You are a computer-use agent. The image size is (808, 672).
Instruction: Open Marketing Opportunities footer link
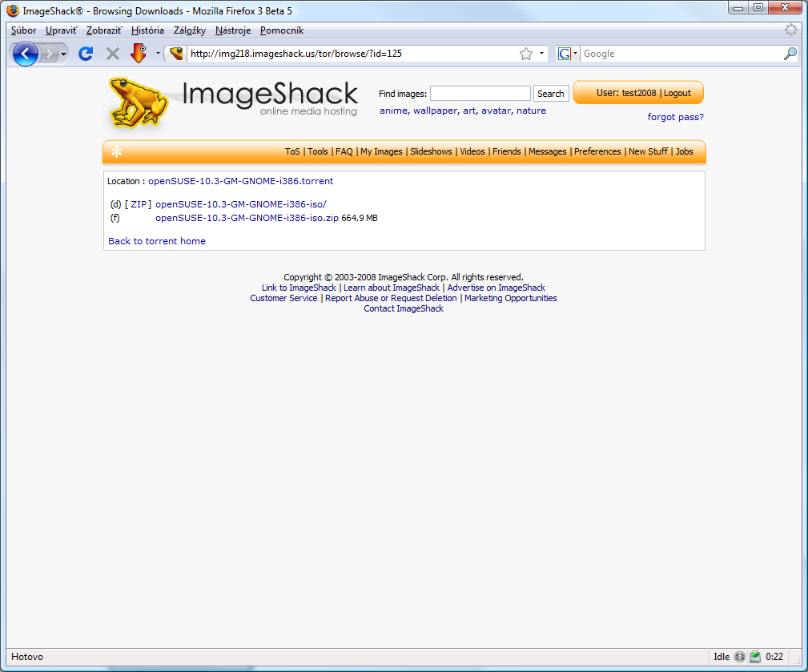coord(511,298)
